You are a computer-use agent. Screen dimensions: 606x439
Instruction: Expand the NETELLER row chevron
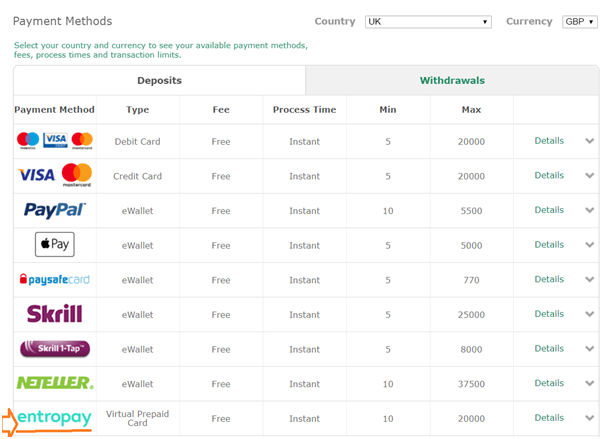pos(589,383)
